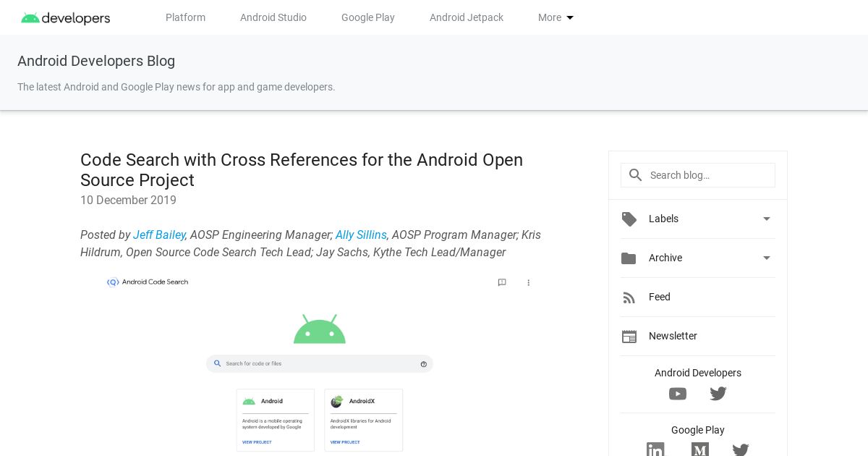868x456 pixels.
Task: Click the Android developers logo
Action: click(66, 18)
